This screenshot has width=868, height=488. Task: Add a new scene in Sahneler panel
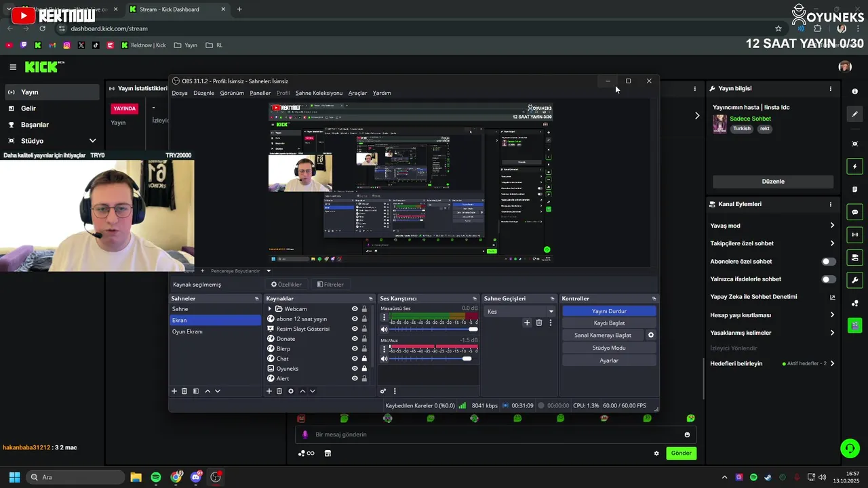point(174,391)
